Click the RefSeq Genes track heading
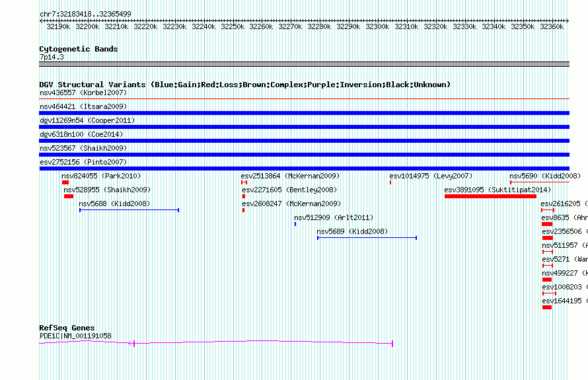 point(67,328)
